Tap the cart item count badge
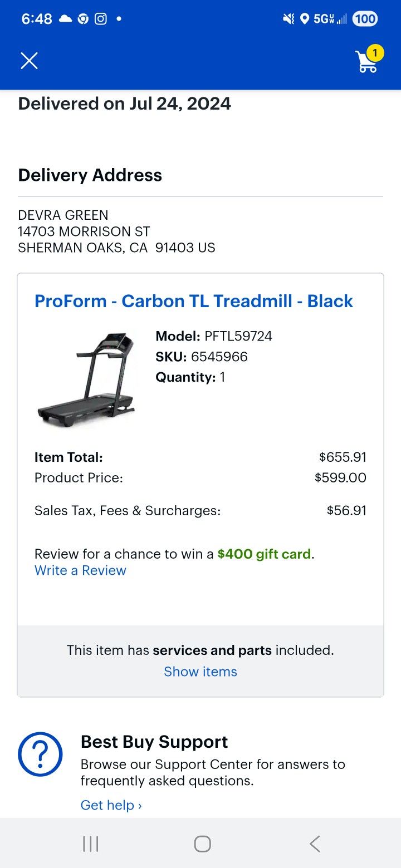 pyautogui.click(x=375, y=53)
